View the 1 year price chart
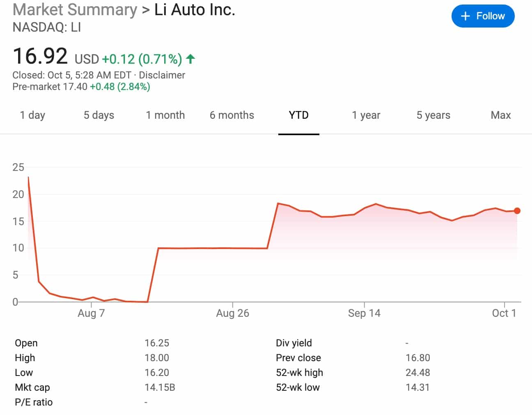Image resolution: width=532 pixels, height=415 pixels. 366,115
